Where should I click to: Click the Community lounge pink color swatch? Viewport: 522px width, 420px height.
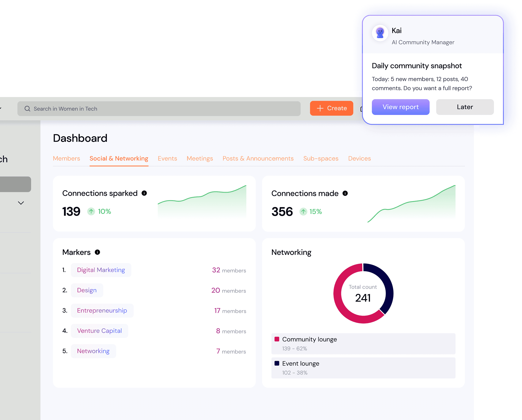(277, 339)
